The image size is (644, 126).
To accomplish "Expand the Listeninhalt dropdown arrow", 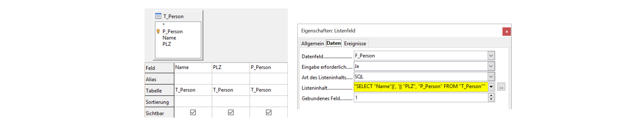I will point(491,87).
